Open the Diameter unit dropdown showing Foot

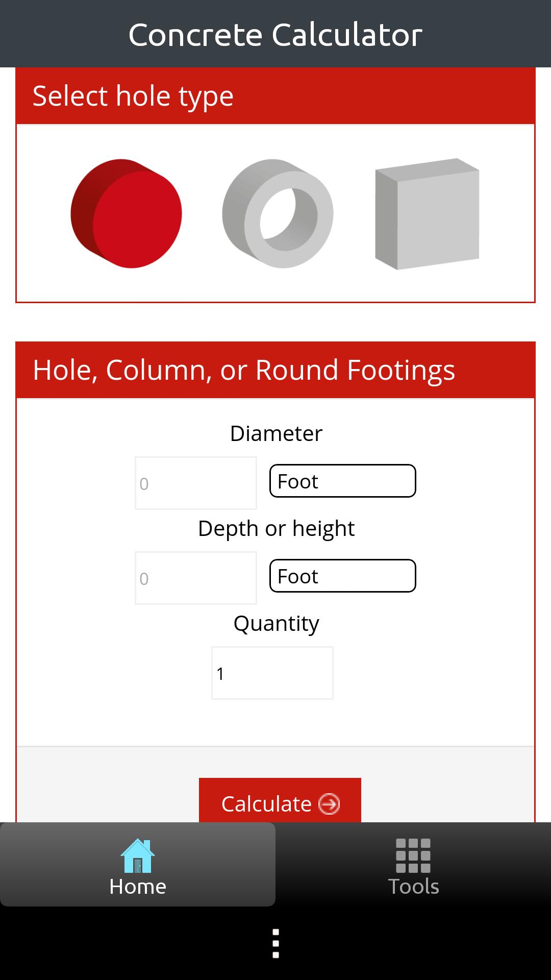[342, 480]
